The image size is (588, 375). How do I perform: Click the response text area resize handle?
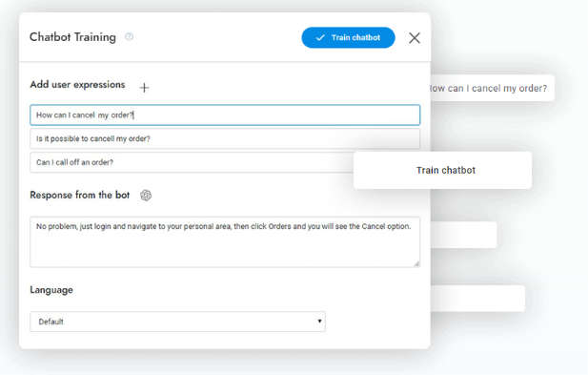416,263
